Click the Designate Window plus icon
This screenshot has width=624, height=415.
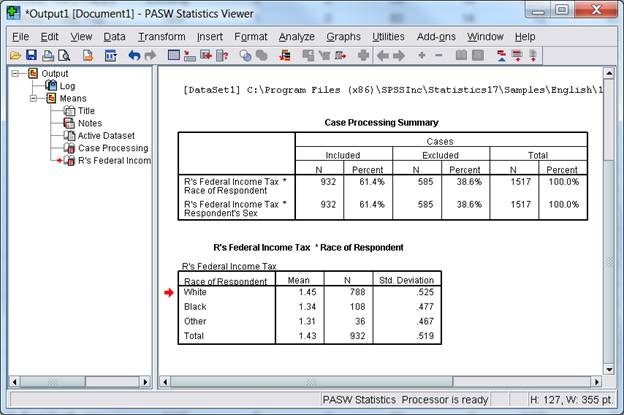(x=363, y=56)
